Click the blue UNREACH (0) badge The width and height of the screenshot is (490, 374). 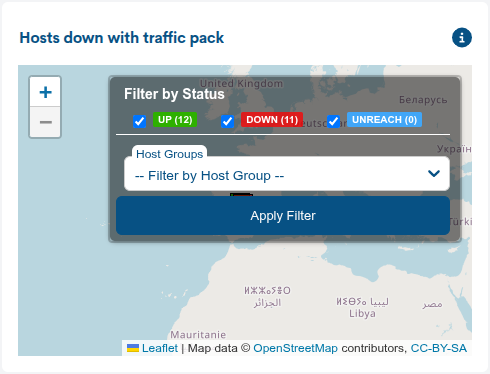[384, 120]
